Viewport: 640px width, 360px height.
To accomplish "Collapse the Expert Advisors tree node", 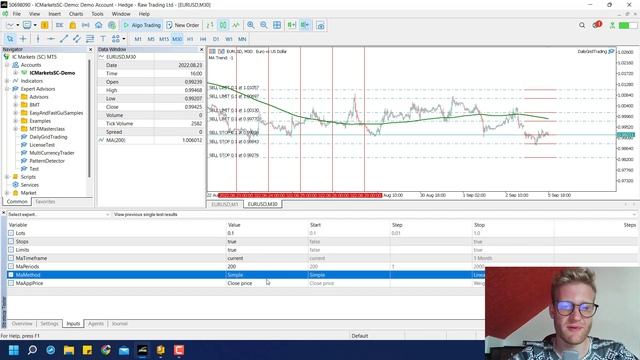I will click(7, 89).
